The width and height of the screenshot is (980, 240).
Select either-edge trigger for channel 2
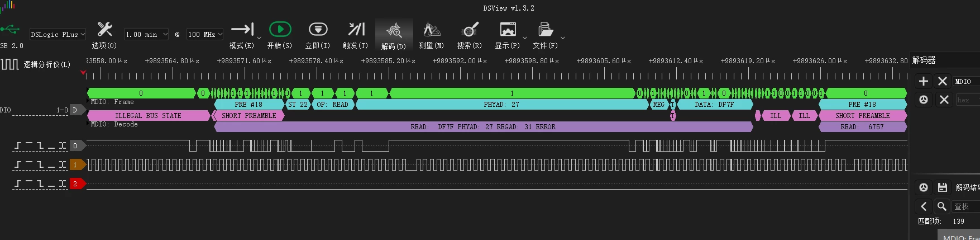coord(63,183)
